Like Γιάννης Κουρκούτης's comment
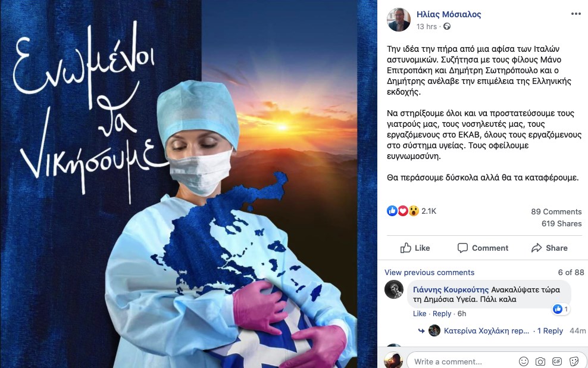The height and width of the screenshot is (368, 588). pos(419,314)
